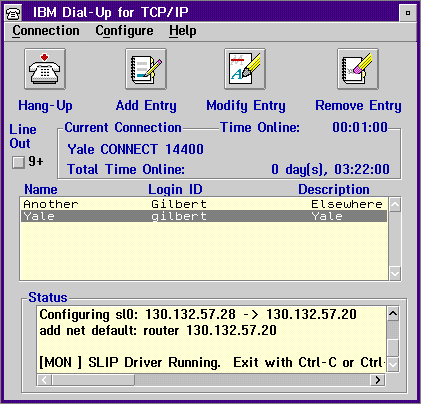
Task: Click the Login ID column header
Action: click(x=175, y=189)
